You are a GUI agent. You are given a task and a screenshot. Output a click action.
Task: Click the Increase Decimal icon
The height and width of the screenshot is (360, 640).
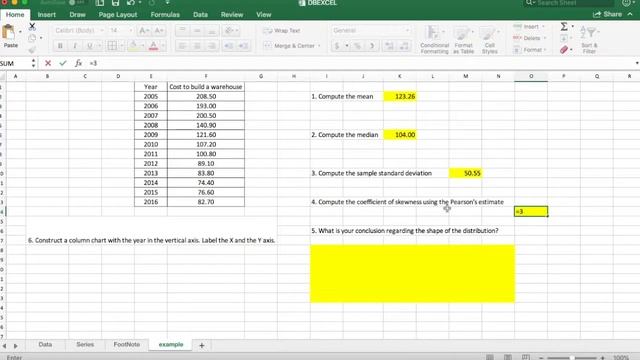(389, 46)
